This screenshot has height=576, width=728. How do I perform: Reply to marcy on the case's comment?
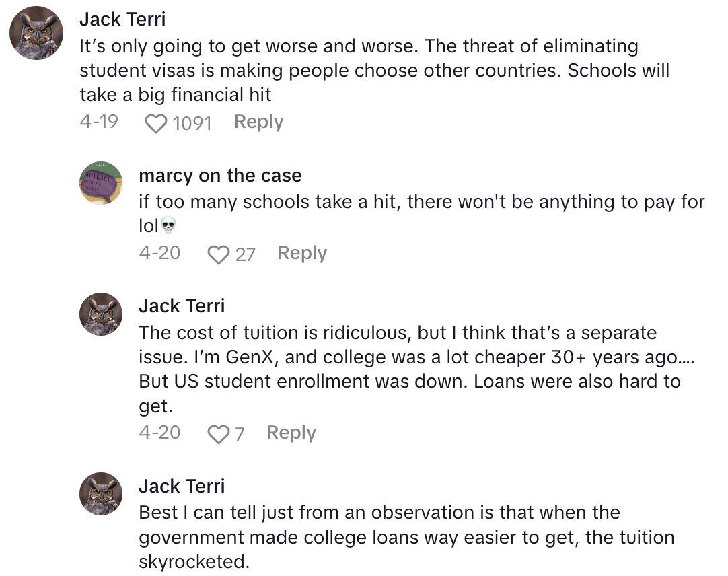click(x=302, y=253)
